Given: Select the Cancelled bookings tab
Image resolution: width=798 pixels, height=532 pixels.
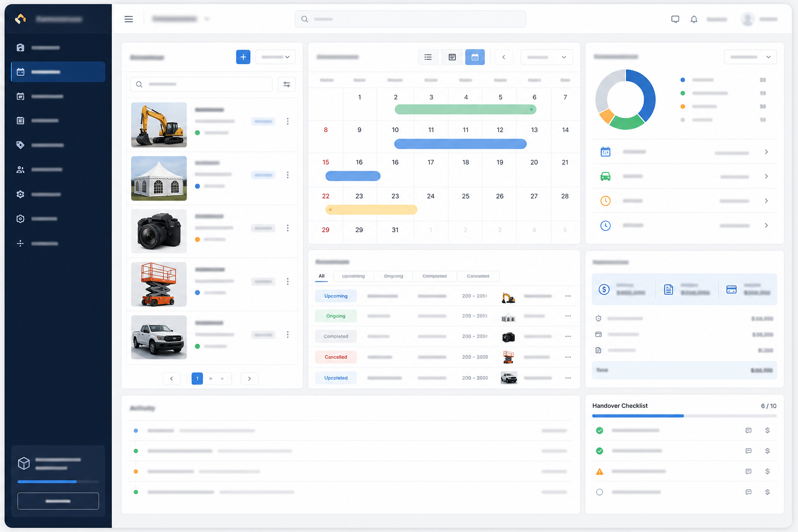Looking at the screenshot, I should point(478,276).
